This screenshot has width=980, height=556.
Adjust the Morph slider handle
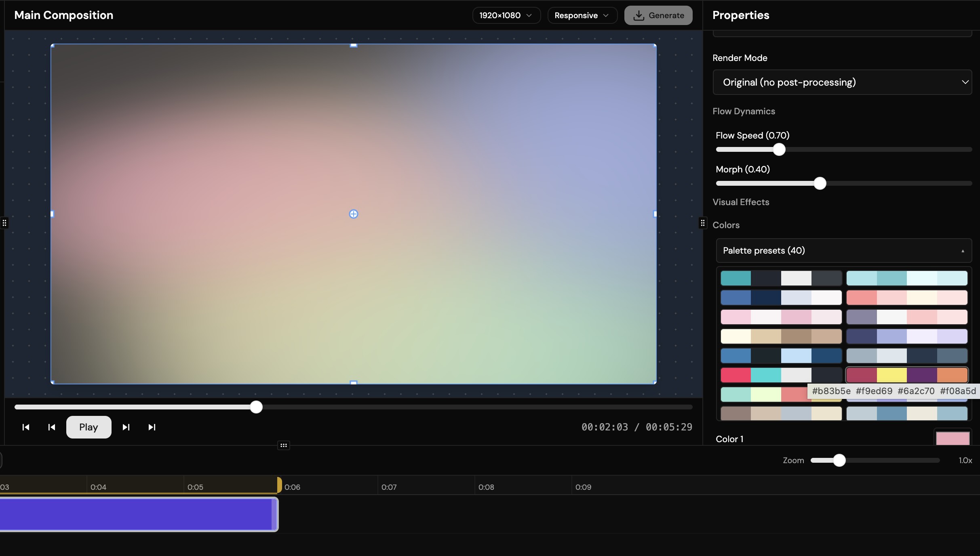(x=820, y=183)
